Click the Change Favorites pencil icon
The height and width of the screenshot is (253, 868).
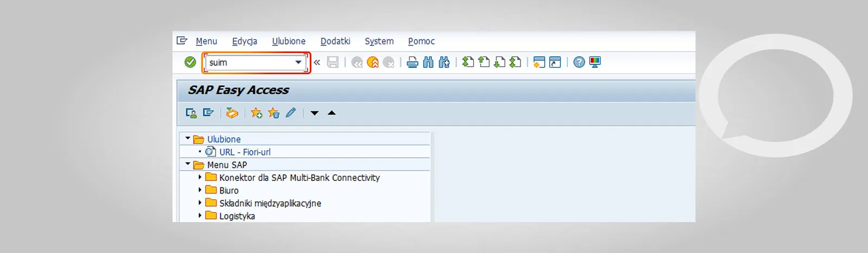[291, 113]
